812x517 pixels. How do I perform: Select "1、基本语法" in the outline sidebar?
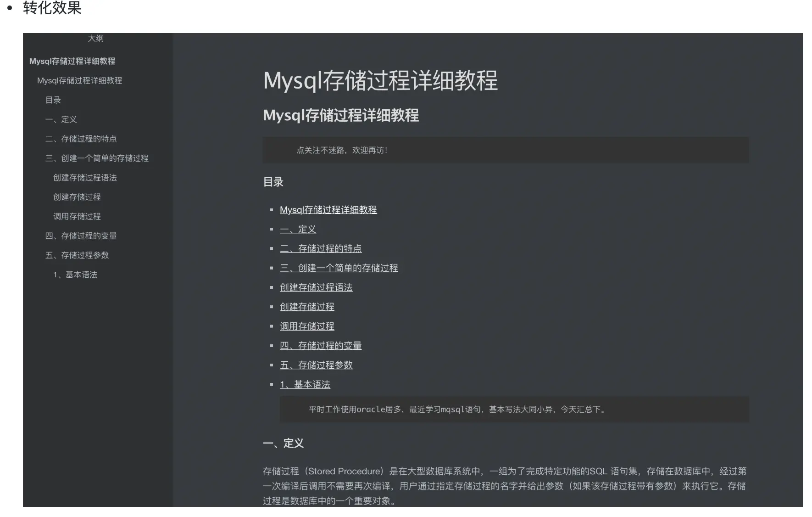75,275
